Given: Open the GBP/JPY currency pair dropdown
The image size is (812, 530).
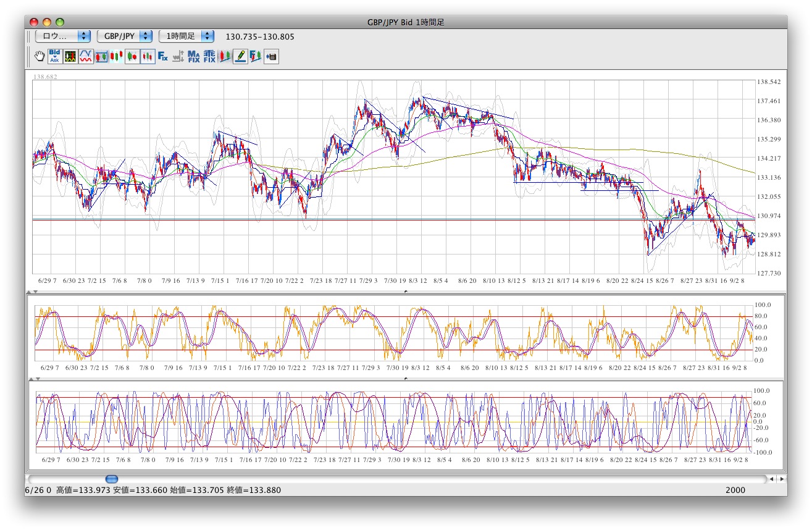Looking at the screenshot, I should [x=125, y=36].
